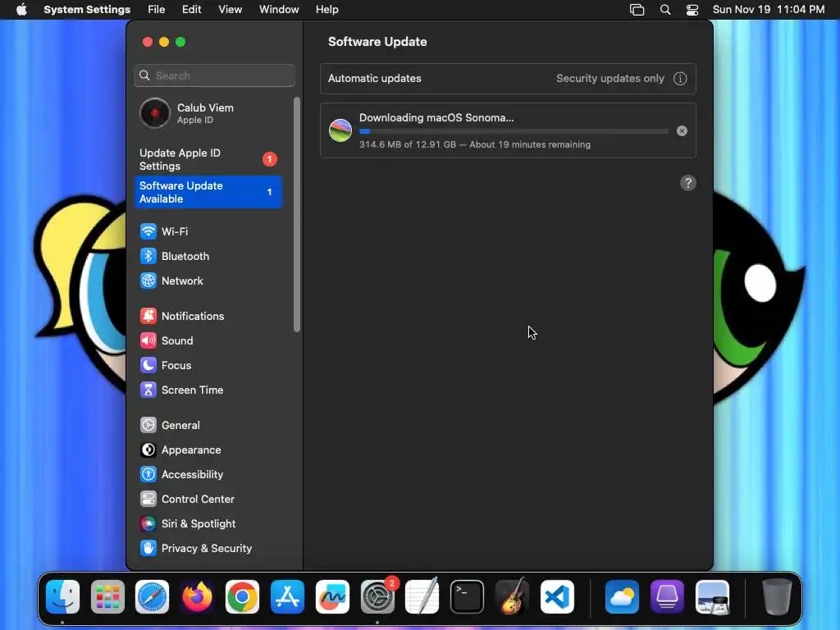Screen dimensions: 840x630
Task: Open the File menu
Action: 157,10
